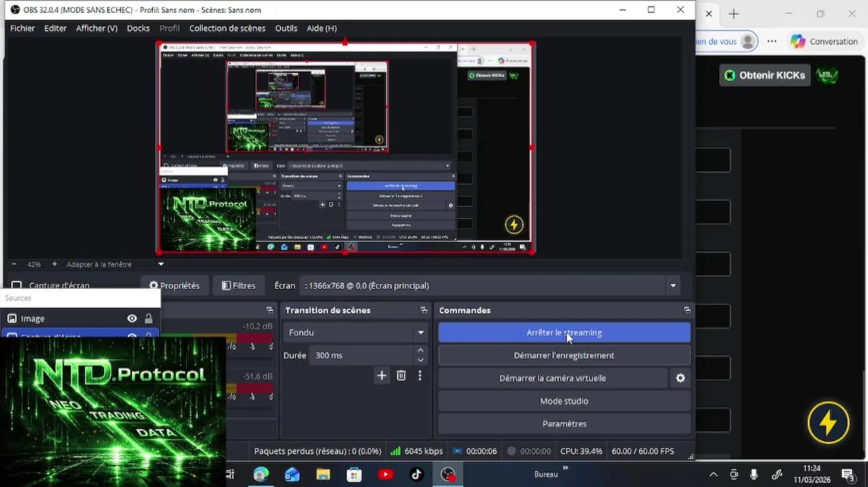Open Edge from the taskbar
Viewport: 868px width, 487px height.
click(261, 474)
